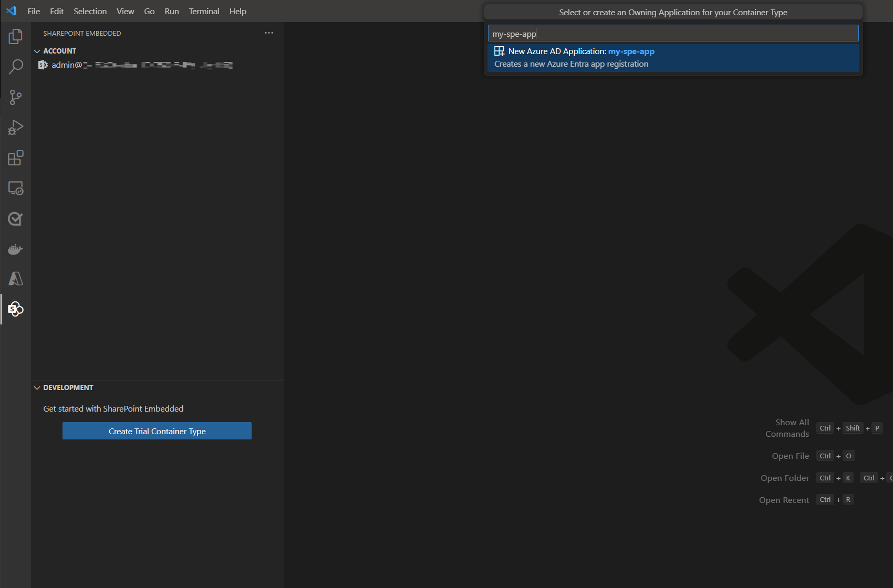Select the Explorer icon
This screenshot has width=893, height=588.
tap(15, 36)
